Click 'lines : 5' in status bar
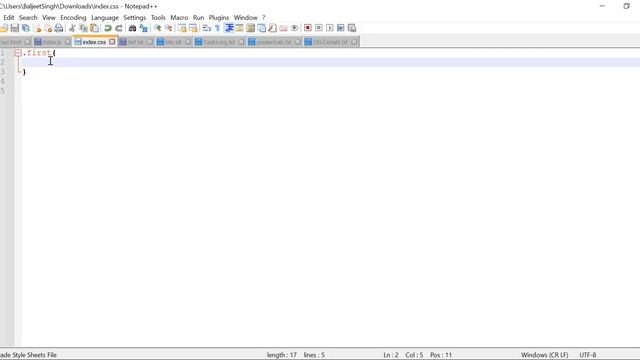The image size is (640, 360). click(x=314, y=355)
